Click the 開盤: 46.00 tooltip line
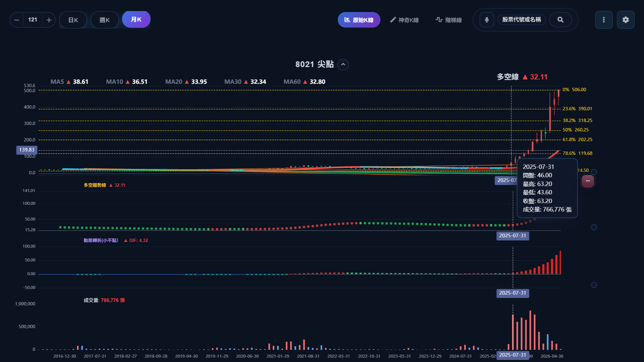This screenshot has width=644, height=362. (x=537, y=175)
